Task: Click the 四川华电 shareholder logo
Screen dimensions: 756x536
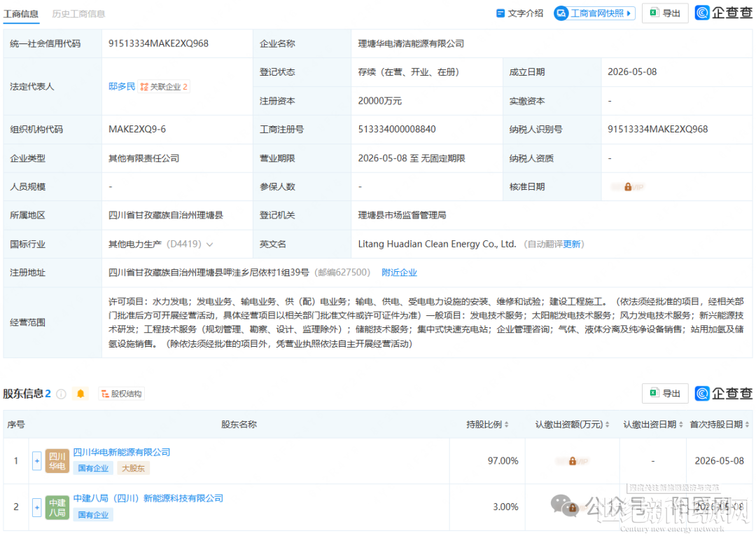Action: tap(57, 461)
